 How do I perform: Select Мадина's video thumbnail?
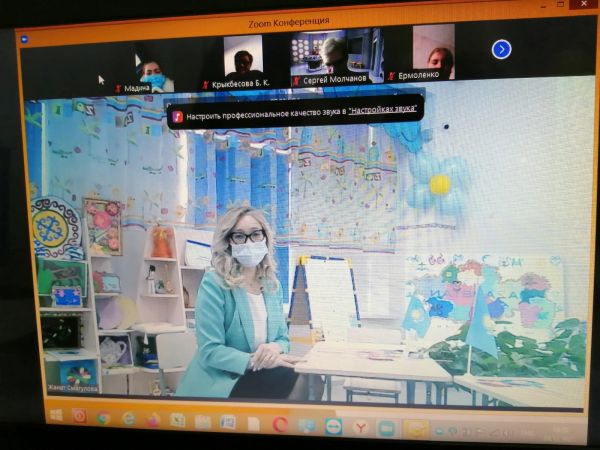click(152, 72)
